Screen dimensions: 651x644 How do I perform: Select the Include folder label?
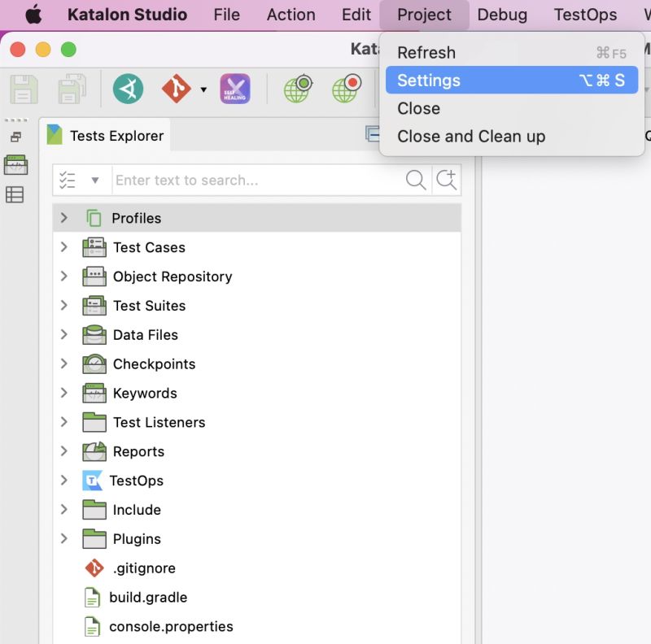[137, 510]
